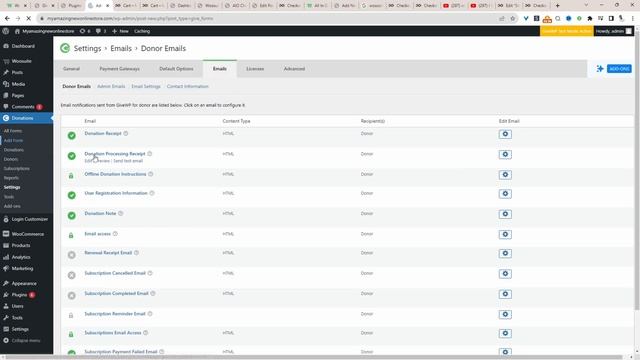Show help tooltip for User Registration Information

point(152,193)
